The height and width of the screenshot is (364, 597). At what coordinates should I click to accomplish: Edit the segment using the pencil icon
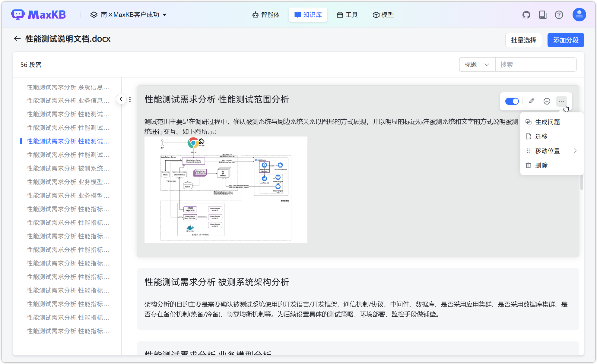(532, 101)
